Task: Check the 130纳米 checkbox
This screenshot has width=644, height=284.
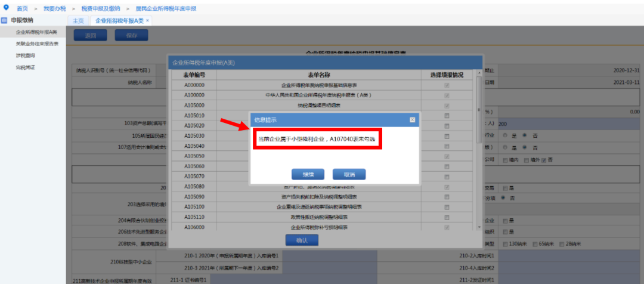Action: pyautogui.click(x=505, y=243)
